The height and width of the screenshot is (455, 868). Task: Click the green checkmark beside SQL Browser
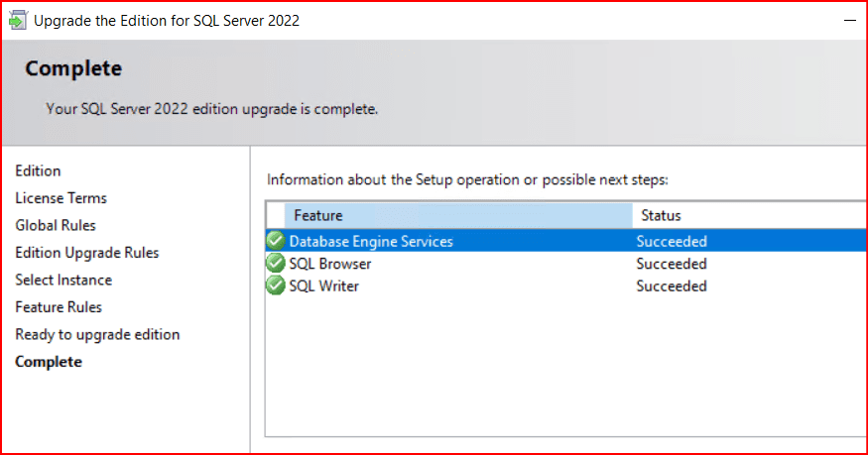[x=276, y=264]
